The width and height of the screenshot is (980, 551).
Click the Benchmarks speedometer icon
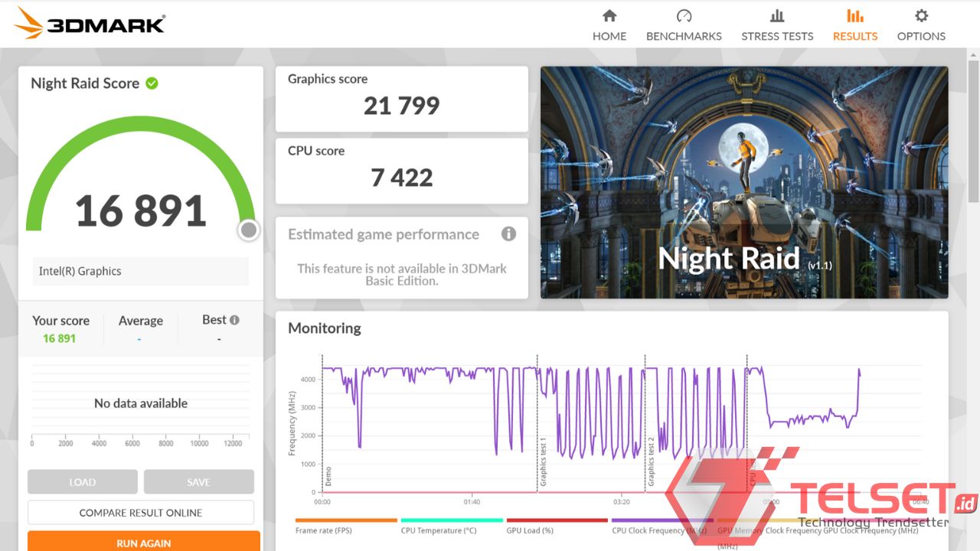coord(684,16)
